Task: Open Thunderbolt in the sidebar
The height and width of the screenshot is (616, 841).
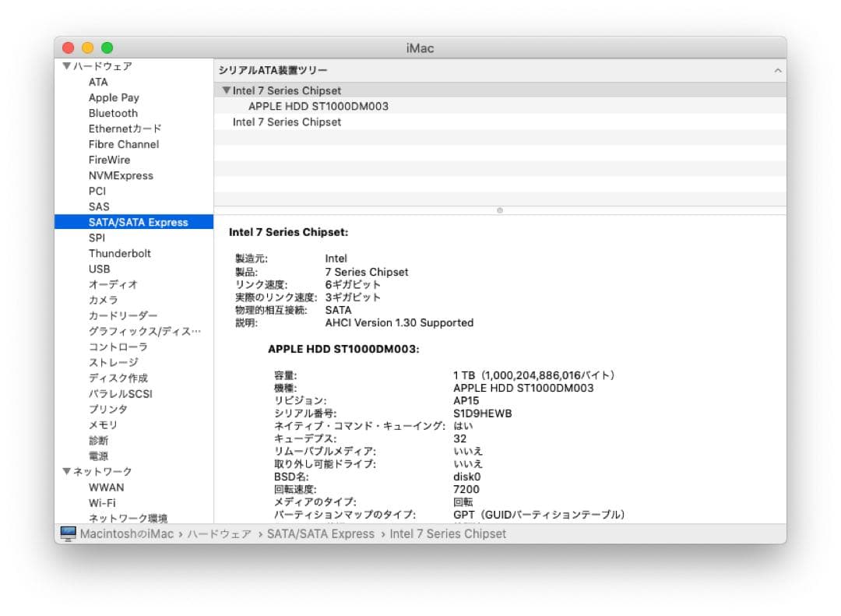Action: pyautogui.click(x=120, y=253)
